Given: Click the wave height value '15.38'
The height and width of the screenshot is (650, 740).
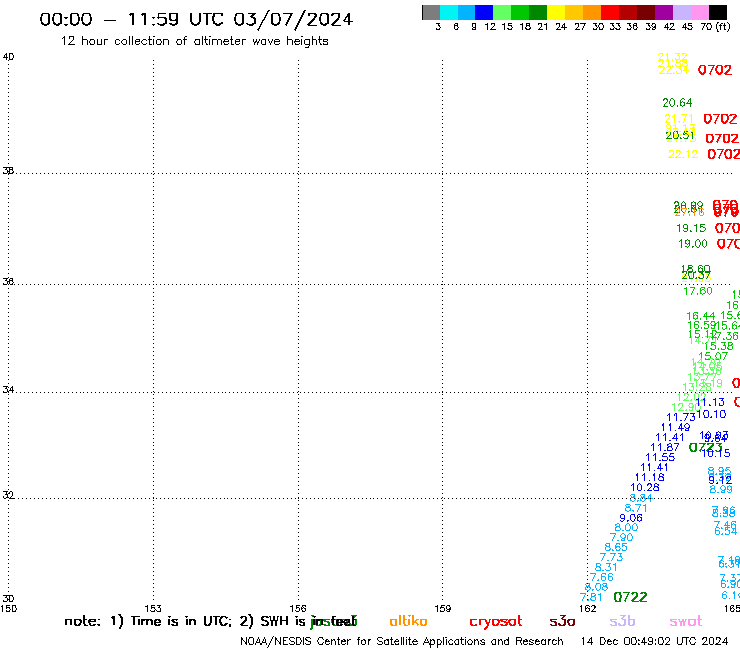Looking at the screenshot, I should 719,346.
